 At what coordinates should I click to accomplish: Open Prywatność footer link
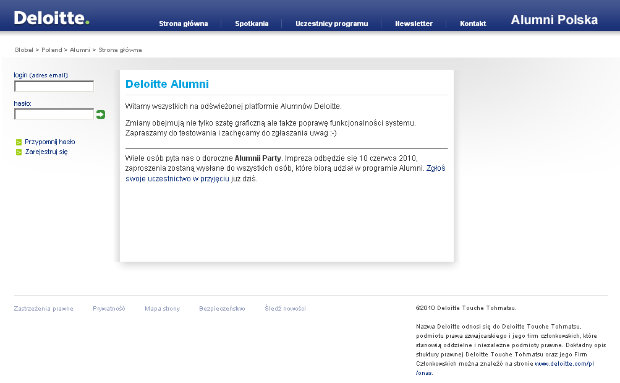tap(109, 308)
